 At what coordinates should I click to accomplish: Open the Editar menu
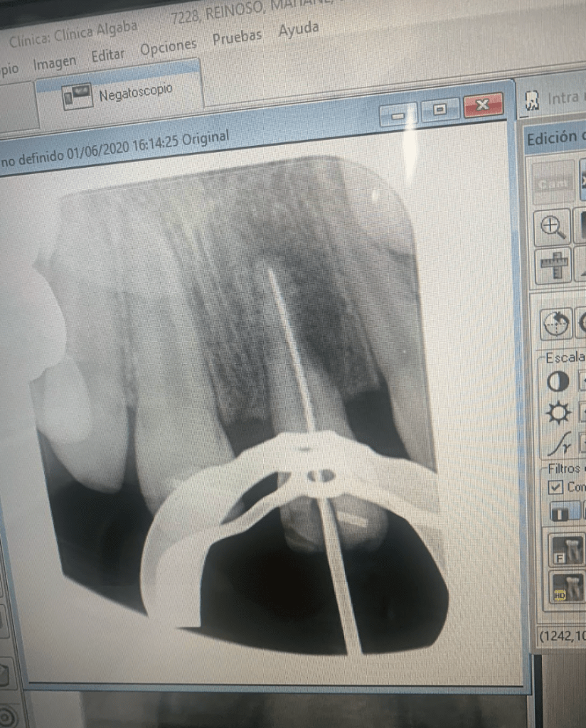(107, 55)
